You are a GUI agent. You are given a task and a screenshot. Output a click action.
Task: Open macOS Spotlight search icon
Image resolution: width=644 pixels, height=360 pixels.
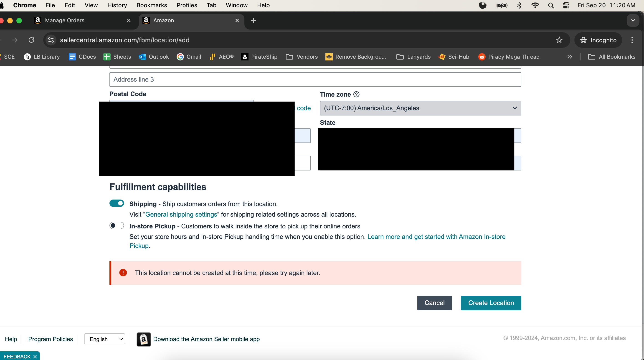tap(551, 5)
